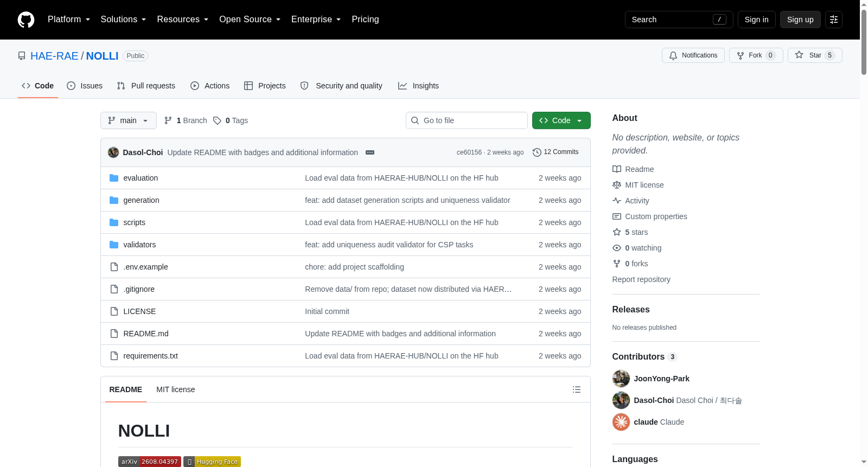Screen dimensions: 868x467
Task: Expand the Solutions menu
Action: point(123,20)
